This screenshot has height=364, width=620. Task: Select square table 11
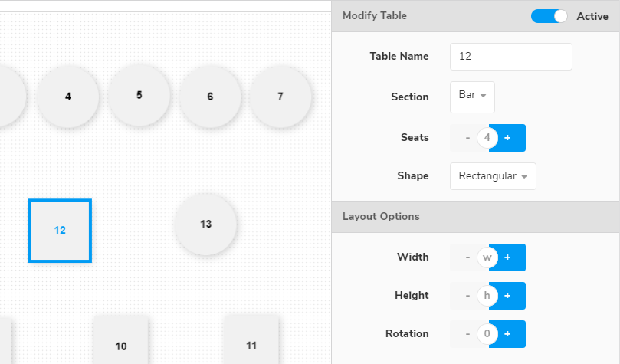(x=251, y=343)
